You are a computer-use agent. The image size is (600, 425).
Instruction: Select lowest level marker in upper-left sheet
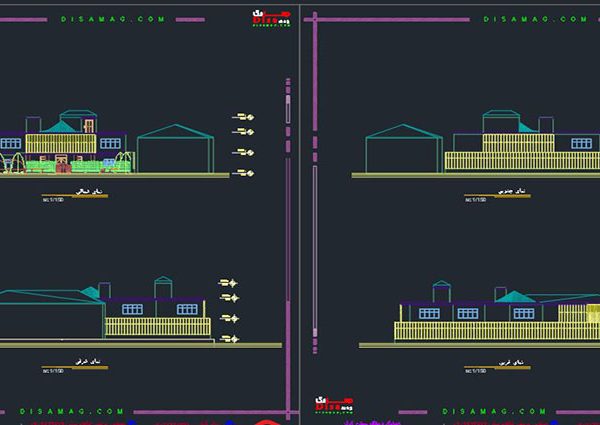[243, 173]
